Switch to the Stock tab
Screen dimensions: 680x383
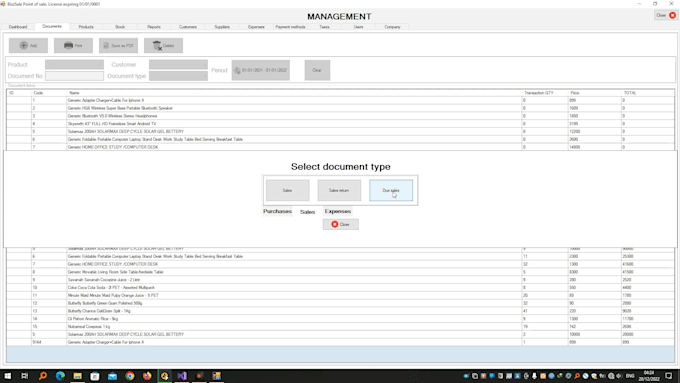(120, 27)
